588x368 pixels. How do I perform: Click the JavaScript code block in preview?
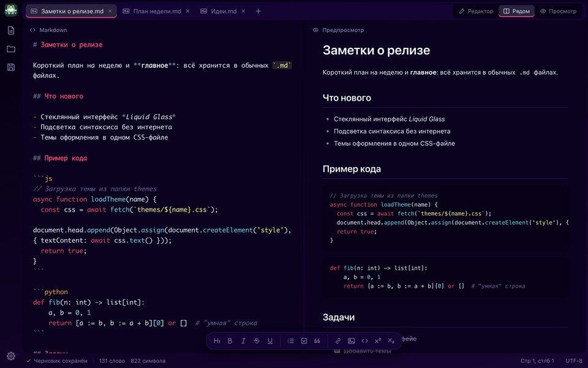(x=445, y=218)
